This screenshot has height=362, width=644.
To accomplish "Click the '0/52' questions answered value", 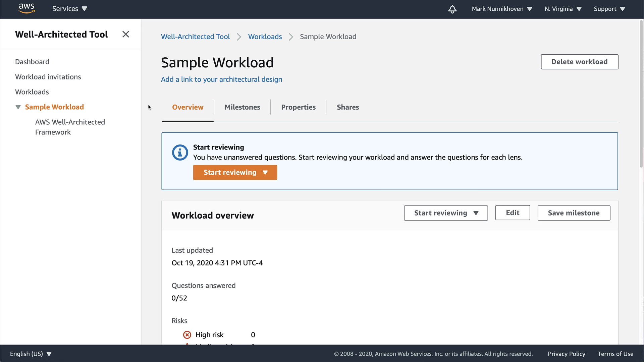I will point(179,298).
